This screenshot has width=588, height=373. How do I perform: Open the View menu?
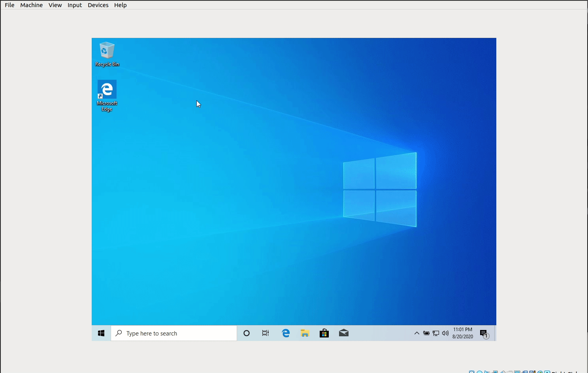click(x=55, y=5)
